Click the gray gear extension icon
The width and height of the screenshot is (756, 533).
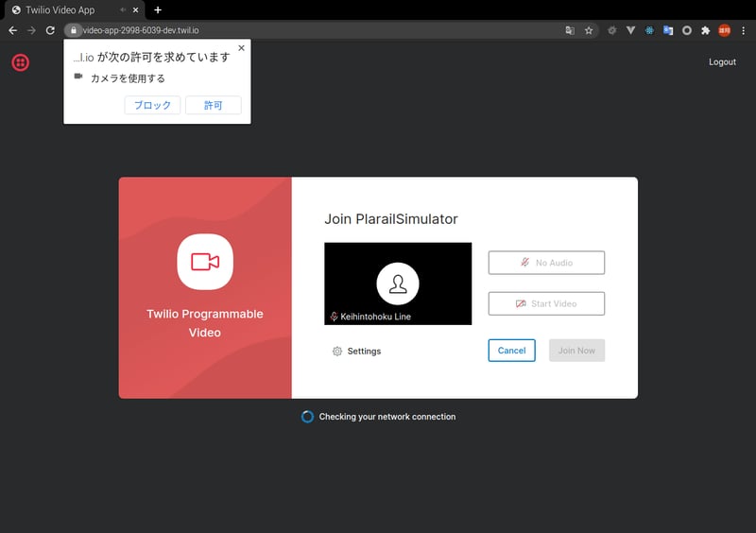pyautogui.click(x=611, y=30)
